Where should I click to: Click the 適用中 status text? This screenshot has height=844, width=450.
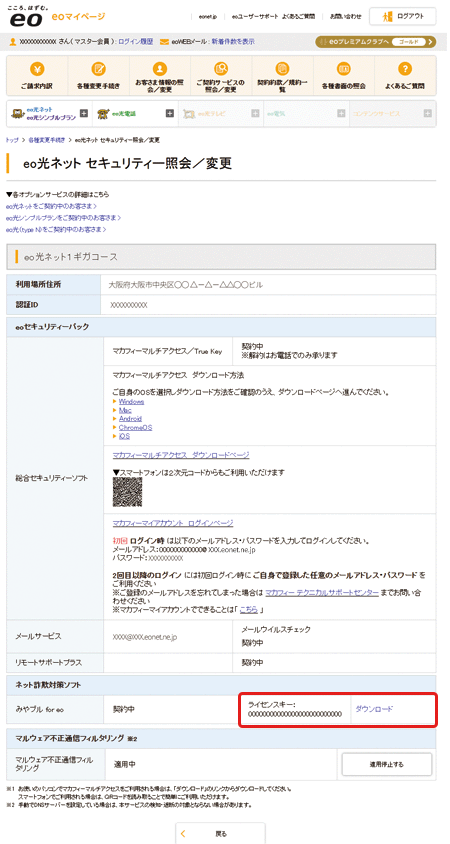(125, 763)
